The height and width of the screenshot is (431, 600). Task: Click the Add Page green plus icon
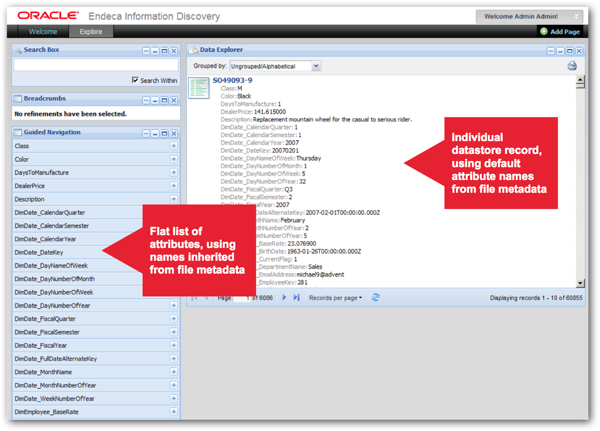(x=544, y=31)
